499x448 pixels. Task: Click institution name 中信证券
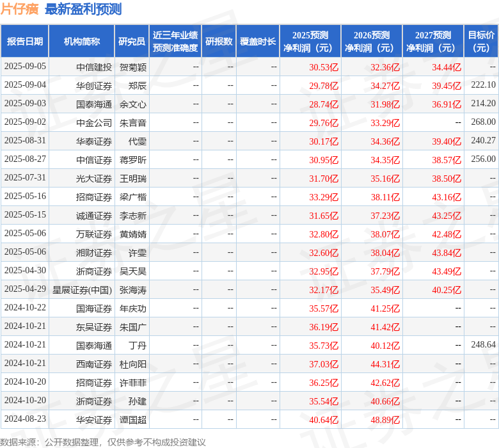tap(94, 160)
